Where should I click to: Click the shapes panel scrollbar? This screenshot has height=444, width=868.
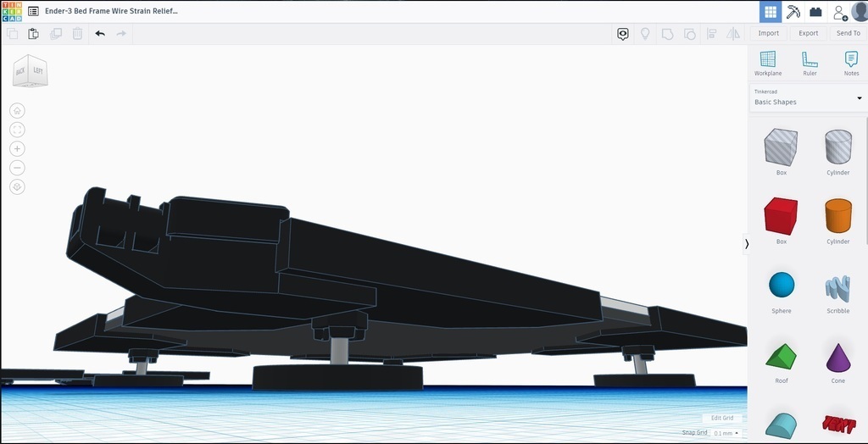(x=865, y=180)
